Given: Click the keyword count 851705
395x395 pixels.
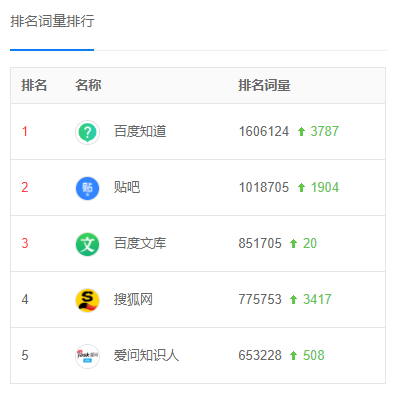Looking at the screenshot, I should 260,244.
